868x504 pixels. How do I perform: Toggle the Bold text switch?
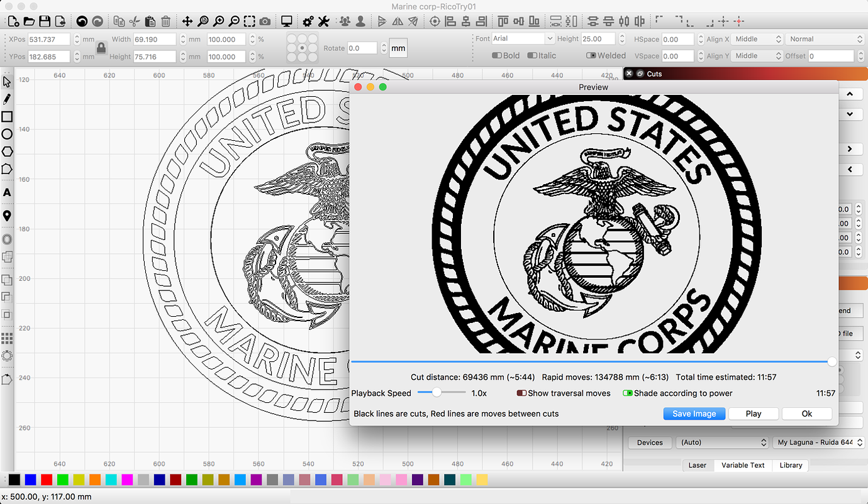(x=497, y=55)
